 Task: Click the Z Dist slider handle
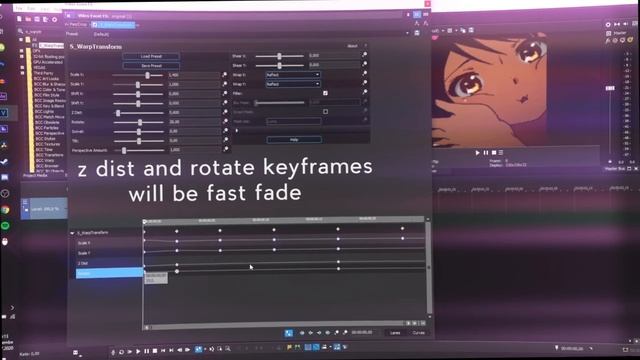click(118, 113)
